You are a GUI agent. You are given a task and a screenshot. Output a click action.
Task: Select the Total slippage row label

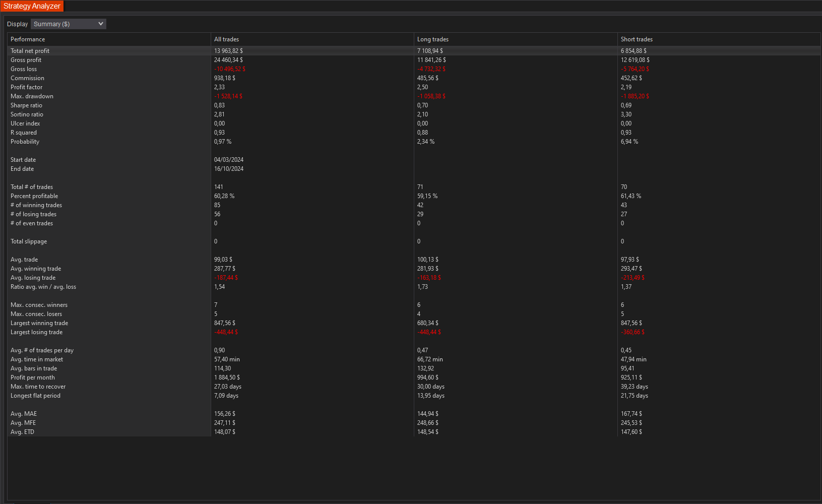29,241
